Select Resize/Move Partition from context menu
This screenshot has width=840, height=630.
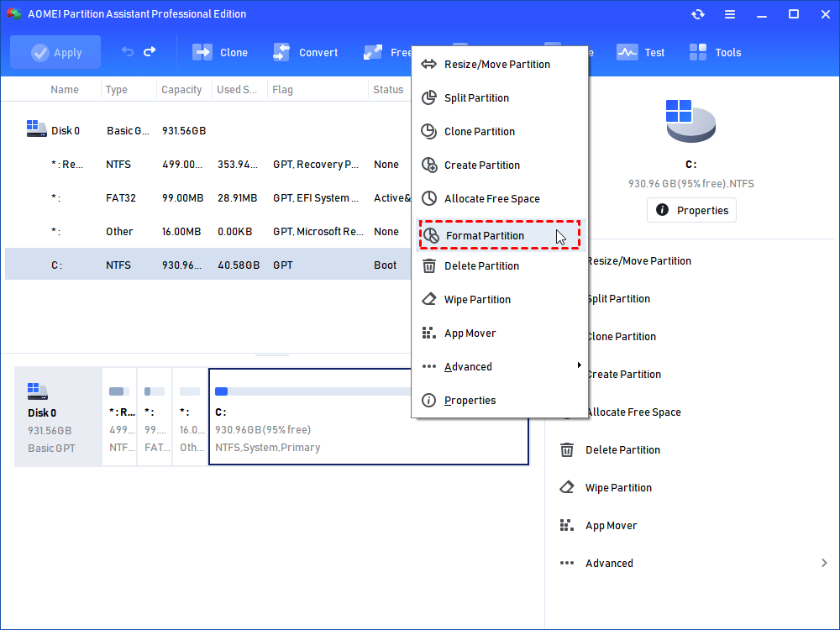click(496, 65)
